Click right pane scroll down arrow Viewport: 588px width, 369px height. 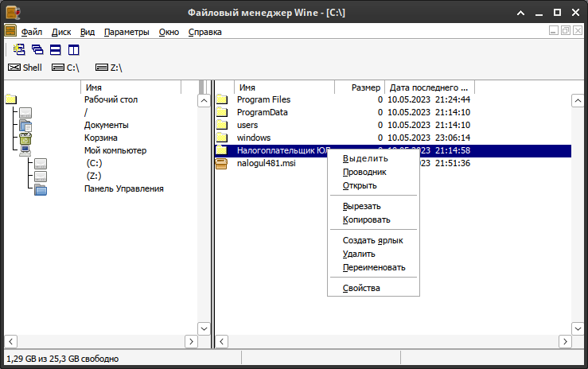tap(578, 328)
